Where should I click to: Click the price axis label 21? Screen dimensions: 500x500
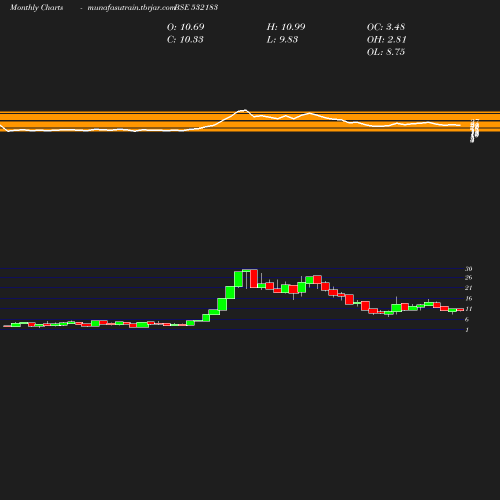469,288
